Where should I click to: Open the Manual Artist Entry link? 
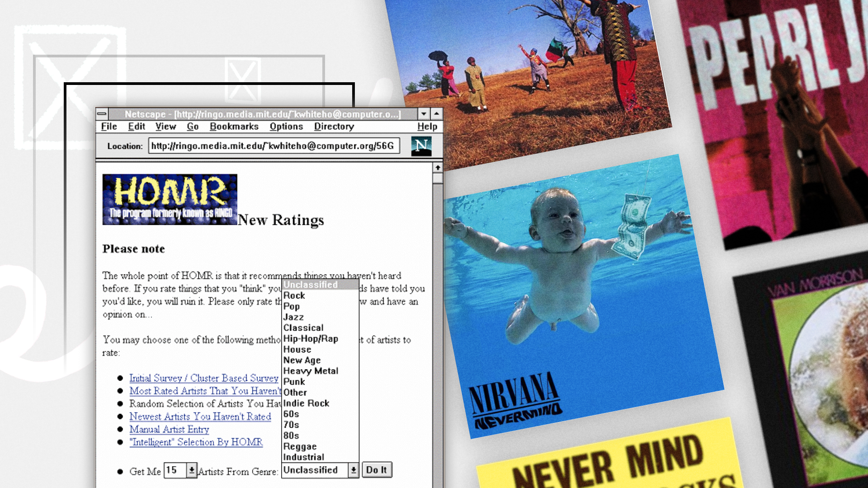(x=169, y=429)
